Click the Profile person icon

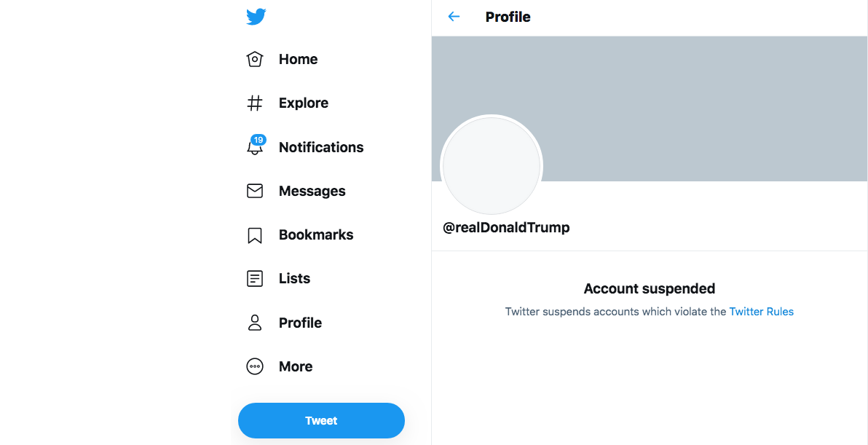coord(255,323)
